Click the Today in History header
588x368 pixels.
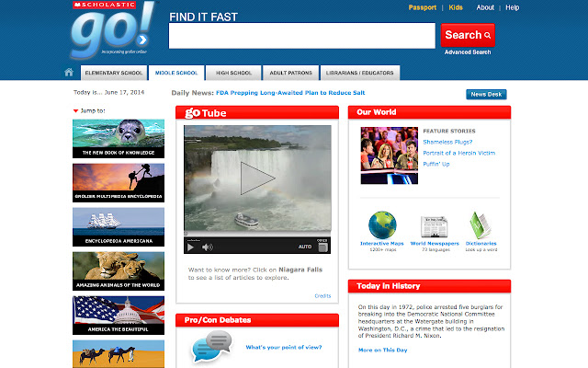pos(429,286)
